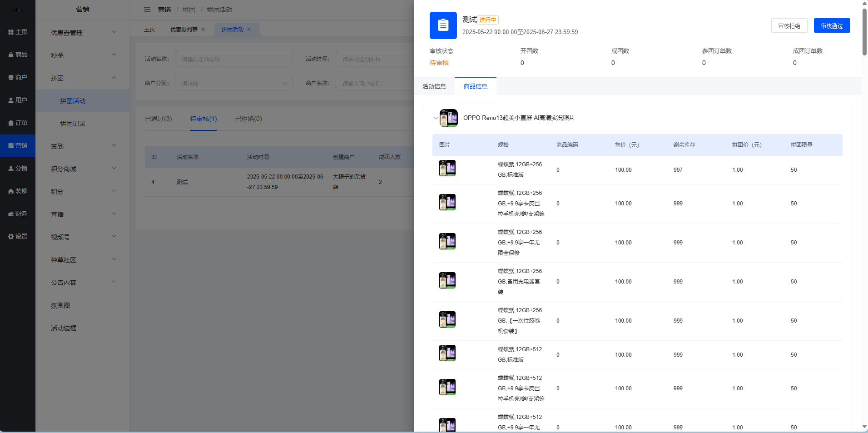Collapse the OPPO Reno13 product row
Viewport: 868px width, 433px height.
point(436,118)
